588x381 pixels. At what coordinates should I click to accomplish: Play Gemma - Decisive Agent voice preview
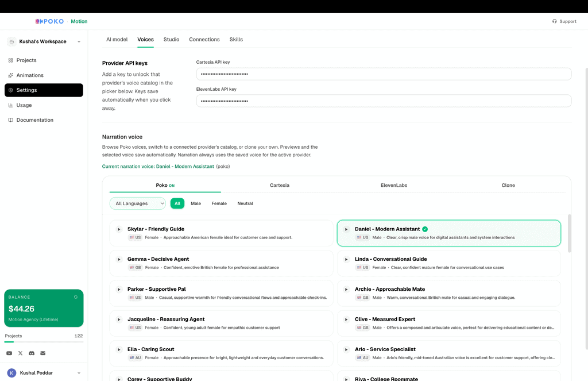click(x=119, y=259)
